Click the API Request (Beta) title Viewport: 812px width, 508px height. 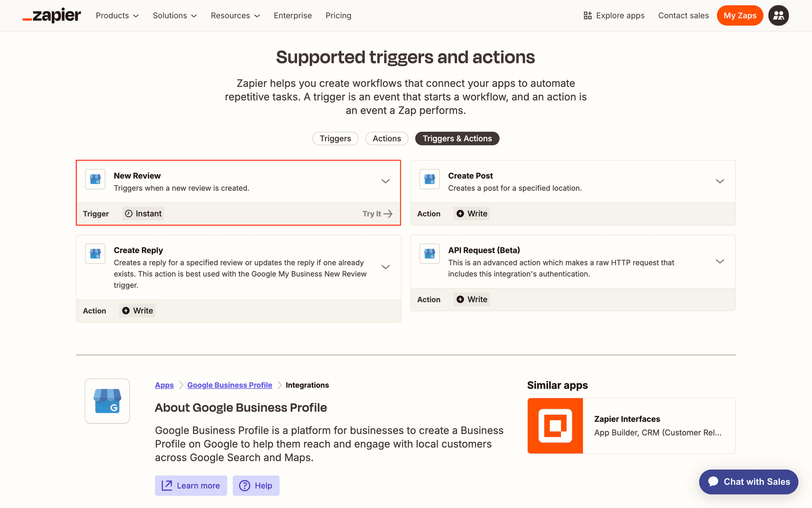tap(484, 250)
